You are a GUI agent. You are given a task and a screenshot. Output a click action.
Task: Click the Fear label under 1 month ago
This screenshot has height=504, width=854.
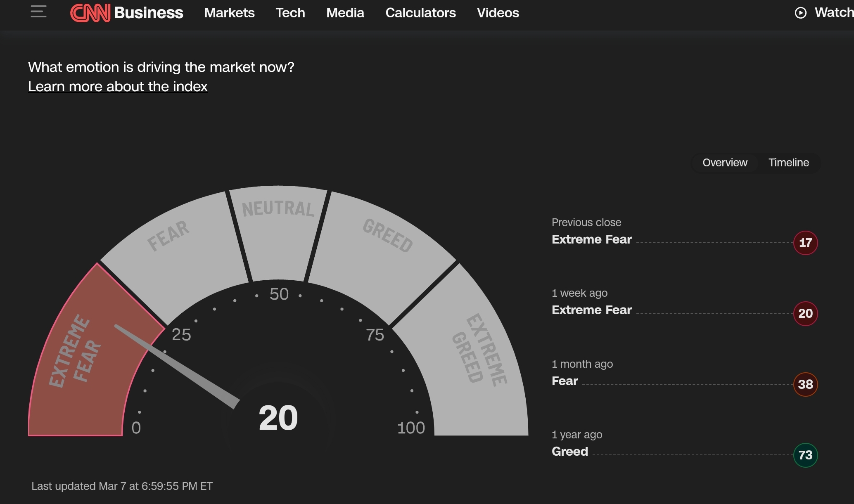pos(565,381)
